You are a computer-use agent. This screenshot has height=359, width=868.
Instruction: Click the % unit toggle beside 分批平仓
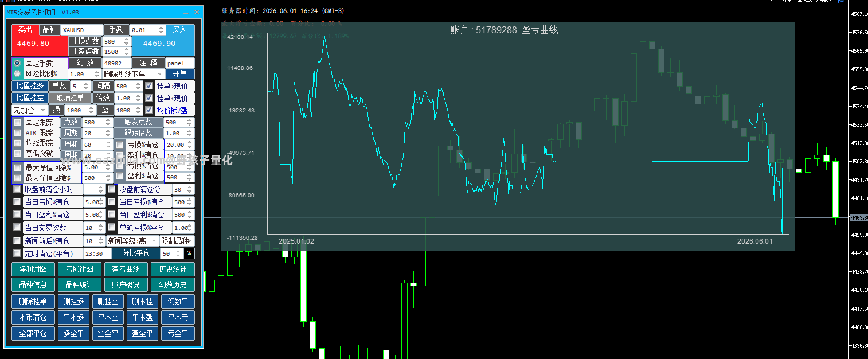(189, 253)
